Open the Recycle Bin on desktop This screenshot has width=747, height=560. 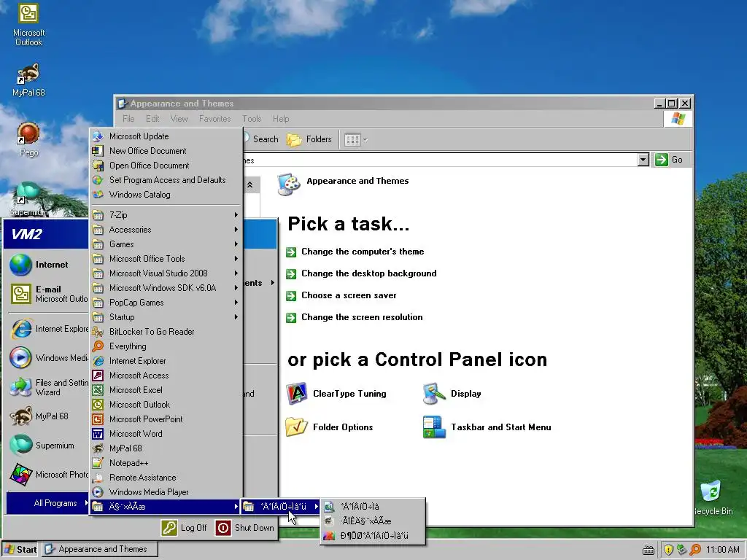click(x=712, y=497)
